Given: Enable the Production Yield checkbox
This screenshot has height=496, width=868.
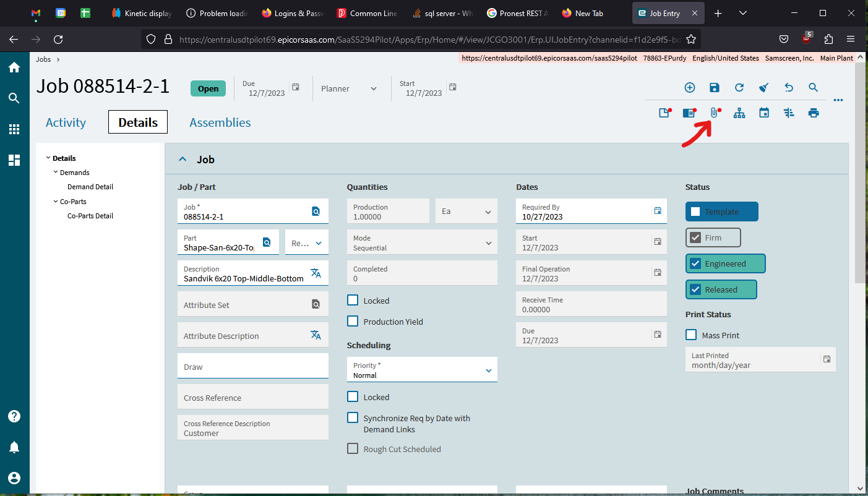Looking at the screenshot, I should click(x=353, y=321).
